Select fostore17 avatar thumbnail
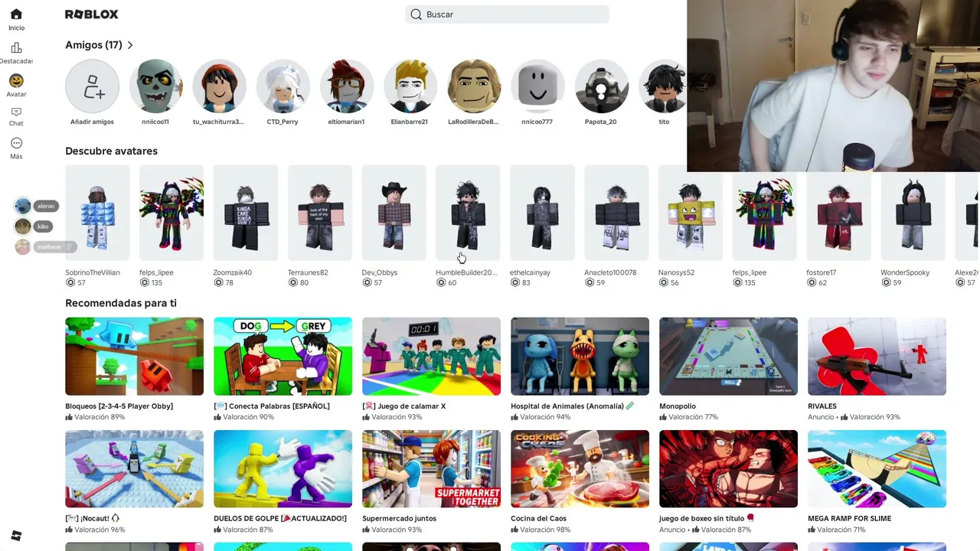Viewport: 980px width, 551px height. tap(838, 216)
